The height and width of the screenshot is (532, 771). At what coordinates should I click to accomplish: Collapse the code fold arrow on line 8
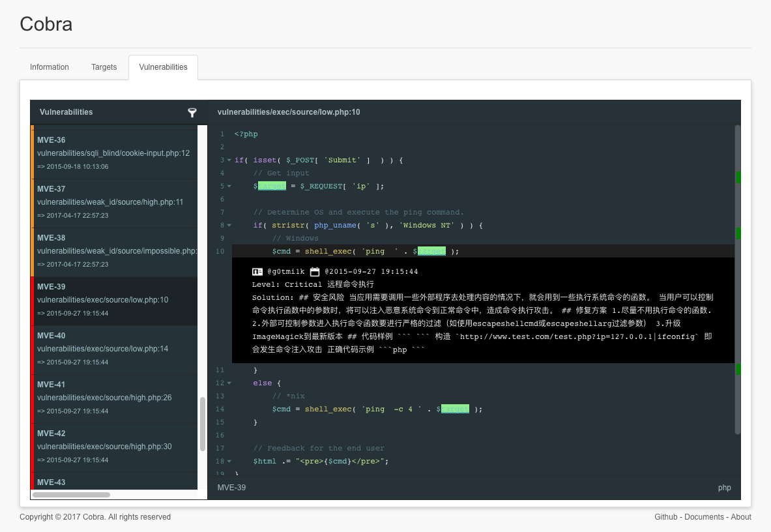click(x=229, y=225)
